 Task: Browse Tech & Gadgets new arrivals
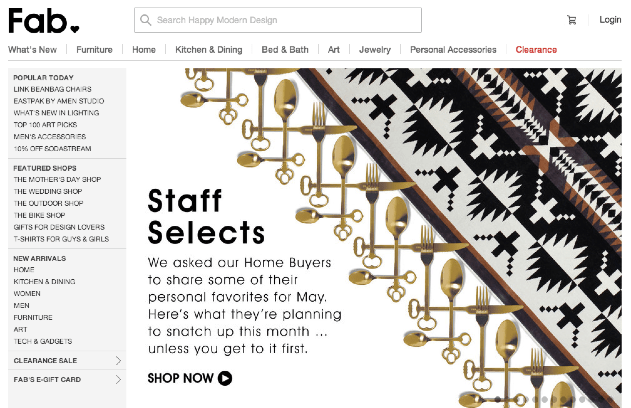tap(41, 340)
